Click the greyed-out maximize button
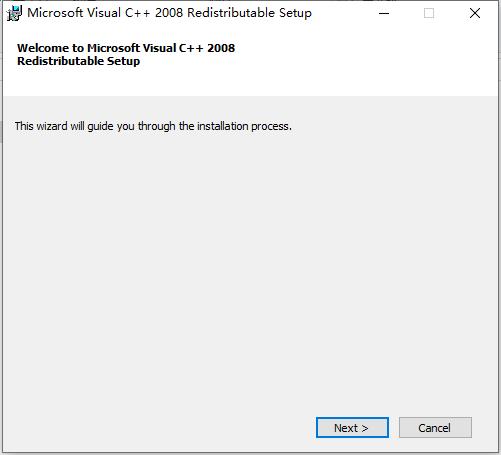 pyautogui.click(x=429, y=13)
